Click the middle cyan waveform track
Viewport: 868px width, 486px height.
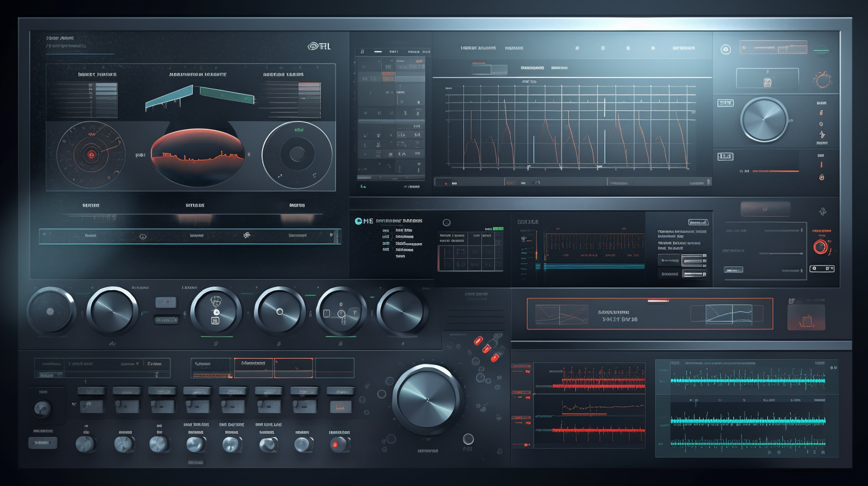tap(748, 420)
